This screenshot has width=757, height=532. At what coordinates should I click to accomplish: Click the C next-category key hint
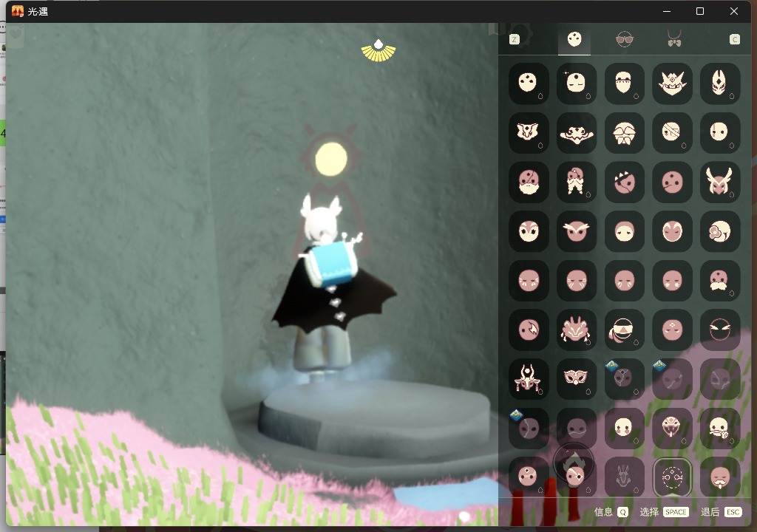tap(734, 40)
